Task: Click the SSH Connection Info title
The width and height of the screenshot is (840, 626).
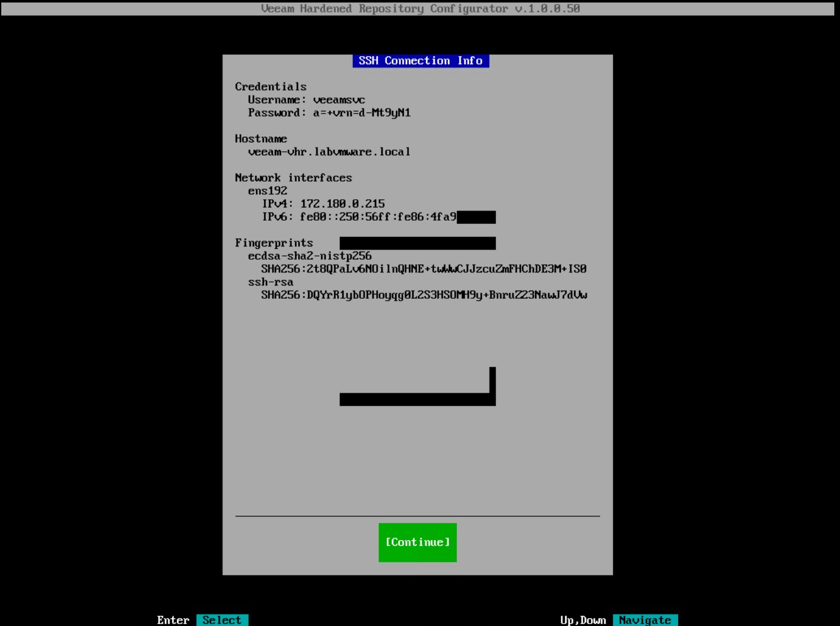Action: coord(420,61)
